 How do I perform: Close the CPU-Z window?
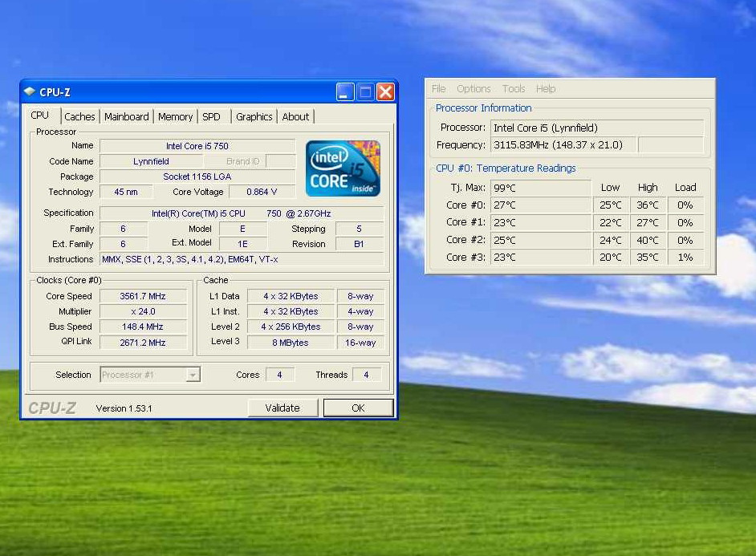coord(385,91)
